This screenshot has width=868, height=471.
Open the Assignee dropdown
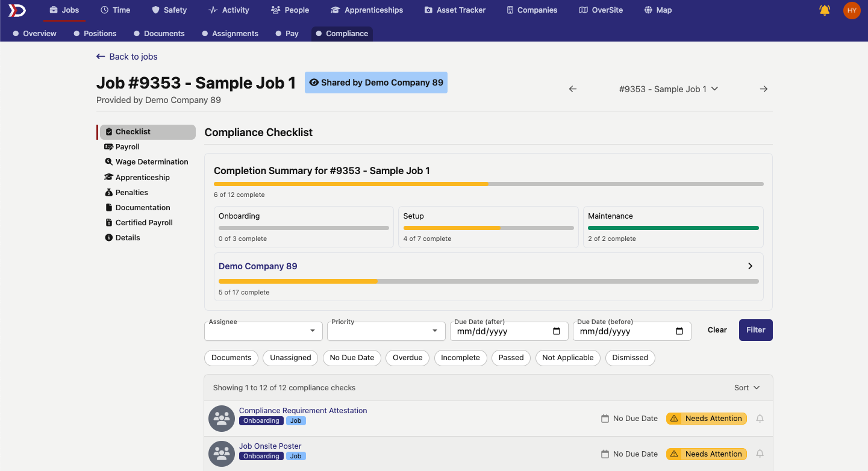pos(263,331)
